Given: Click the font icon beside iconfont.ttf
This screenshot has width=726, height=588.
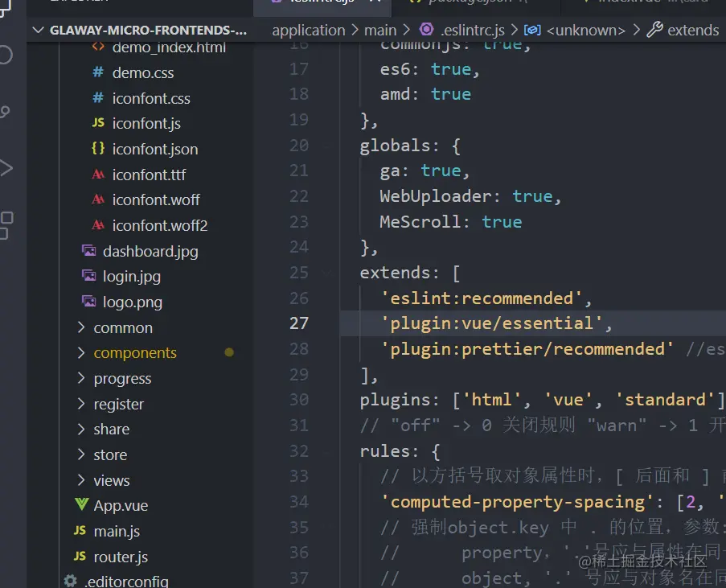Looking at the screenshot, I should (x=98, y=174).
